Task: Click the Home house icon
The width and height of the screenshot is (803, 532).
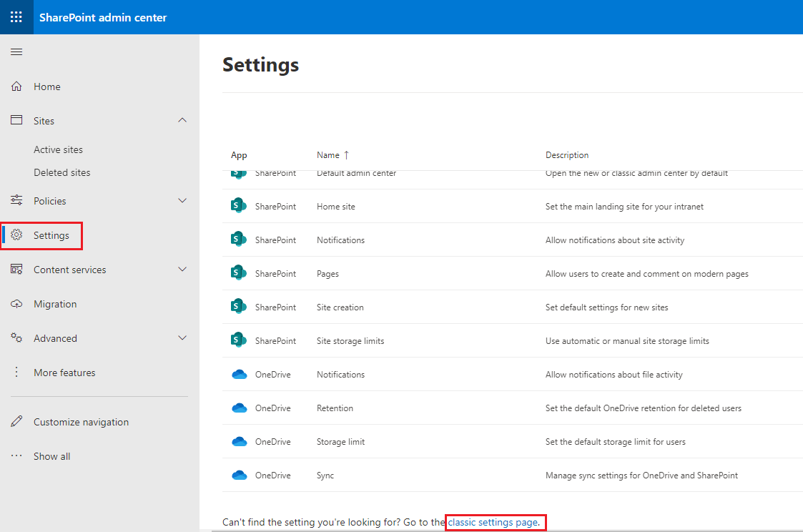Action: pyautogui.click(x=16, y=86)
